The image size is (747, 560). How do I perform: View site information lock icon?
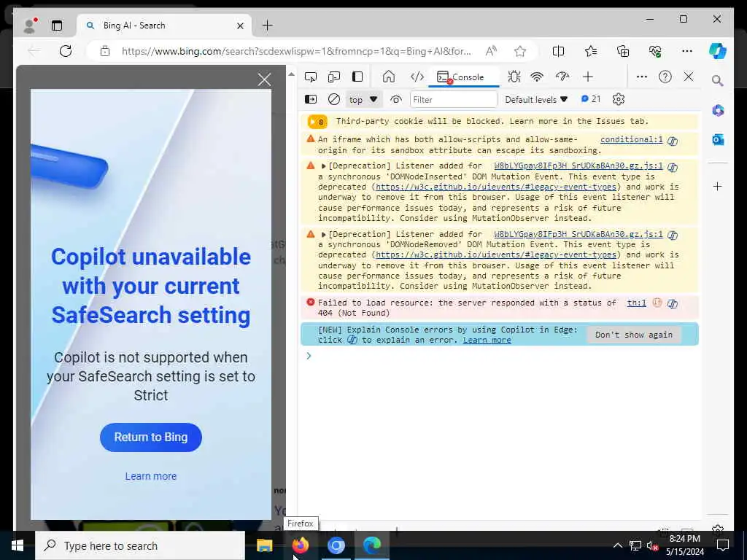[105, 51]
